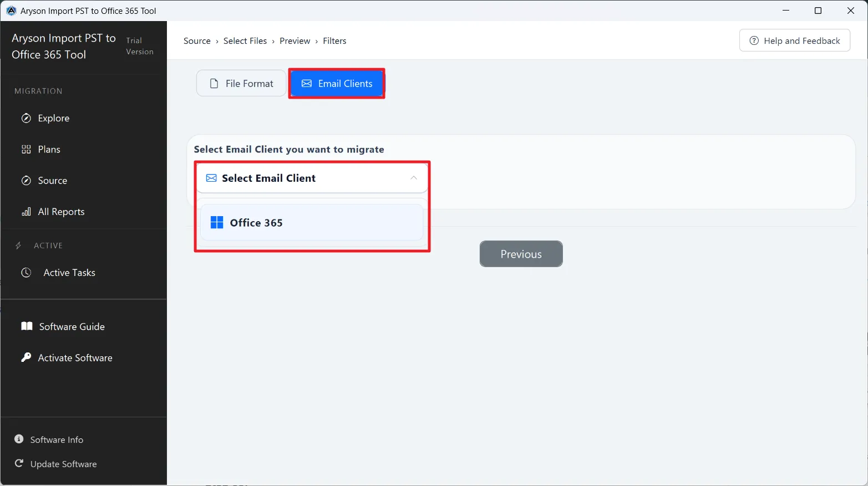
Task: Collapse the Select Email Client dropdown chevron
Action: (x=414, y=178)
